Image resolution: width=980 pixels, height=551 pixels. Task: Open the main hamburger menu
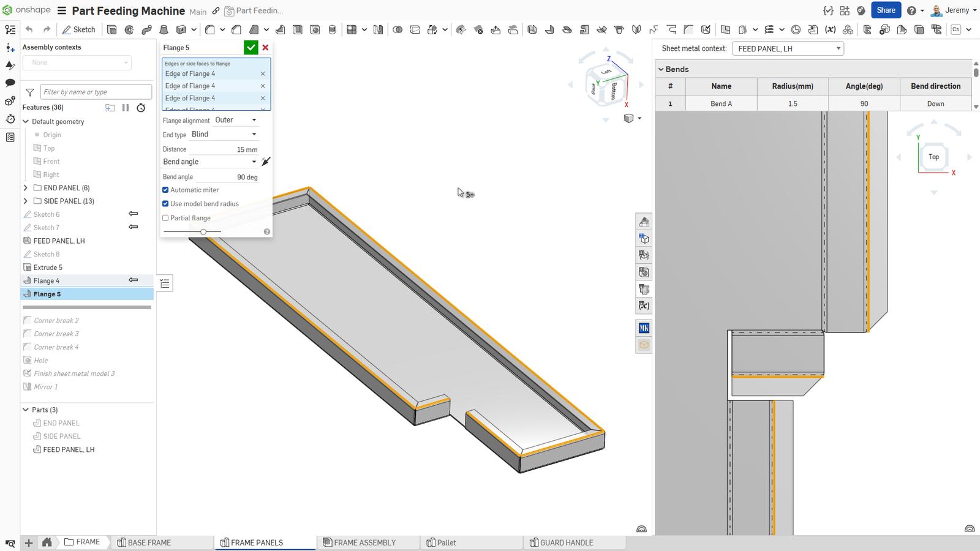(x=62, y=10)
